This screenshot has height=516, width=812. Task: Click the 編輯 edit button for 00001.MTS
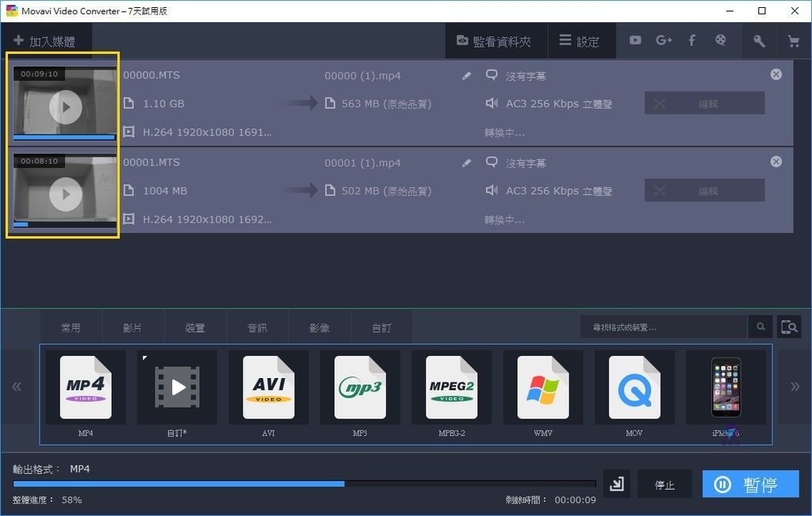pyautogui.click(x=704, y=190)
